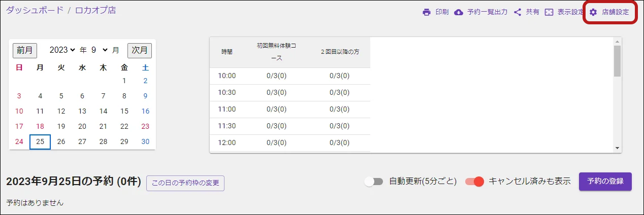Open the 店舗設定 gear icon
This screenshot has height=215, width=644.
coord(593,12)
